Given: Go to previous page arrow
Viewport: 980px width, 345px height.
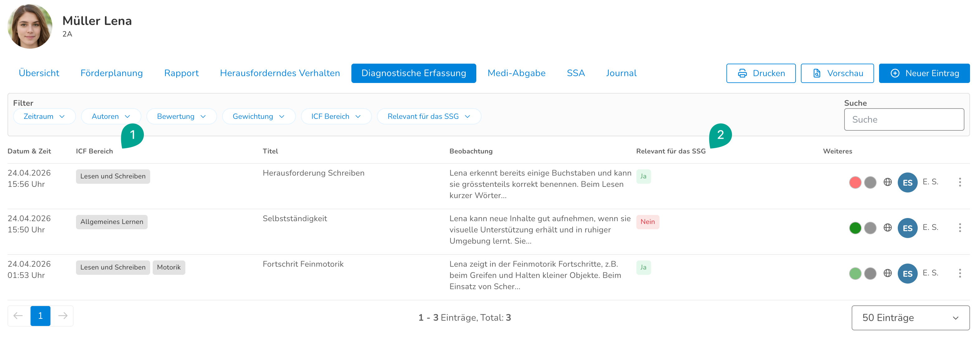Looking at the screenshot, I should click(x=18, y=316).
